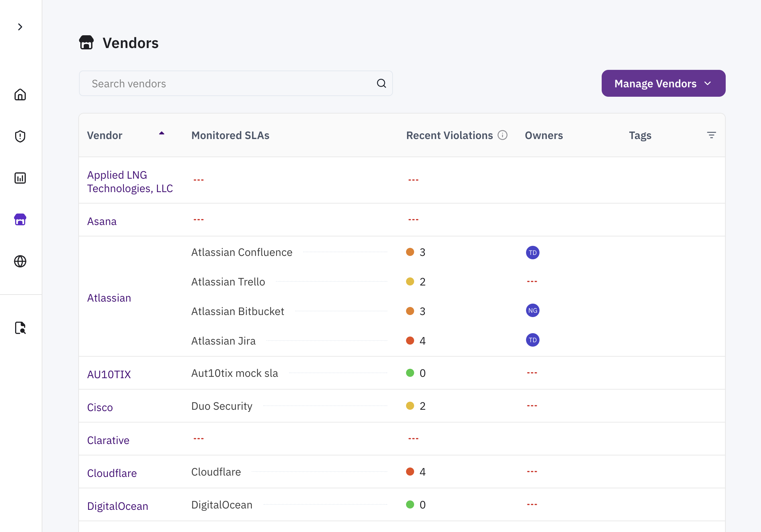
Task: Open the shield alert sidebar icon
Action: pyautogui.click(x=20, y=136)
